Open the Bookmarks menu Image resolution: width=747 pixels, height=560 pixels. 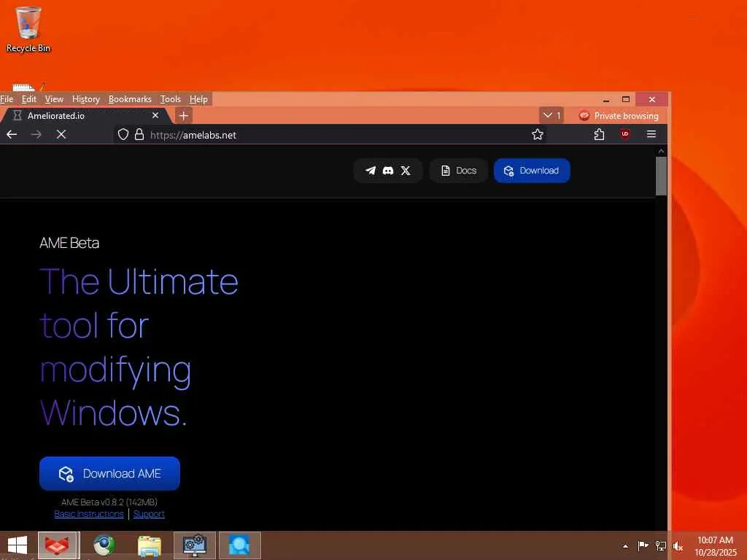[130, 99]
